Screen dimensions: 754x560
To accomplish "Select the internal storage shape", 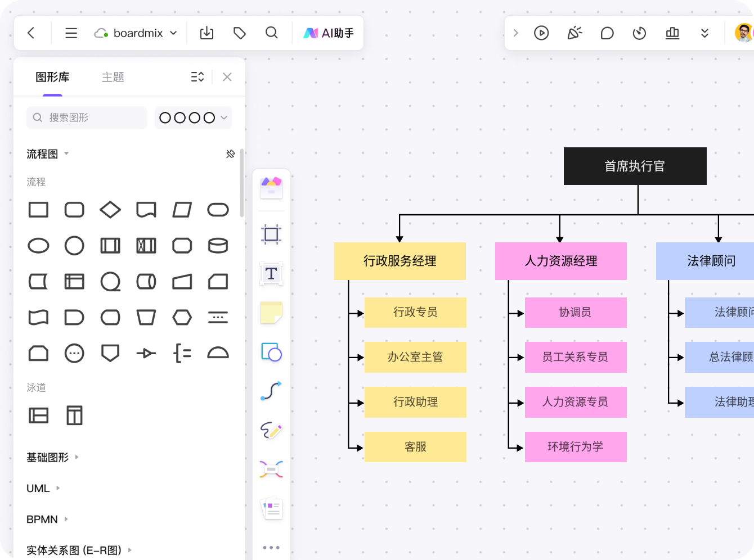I will pyautogui.click(x=74, y=282).
